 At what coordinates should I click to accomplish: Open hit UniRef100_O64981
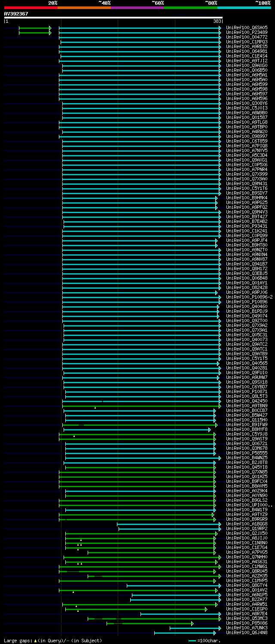(247, 52)
